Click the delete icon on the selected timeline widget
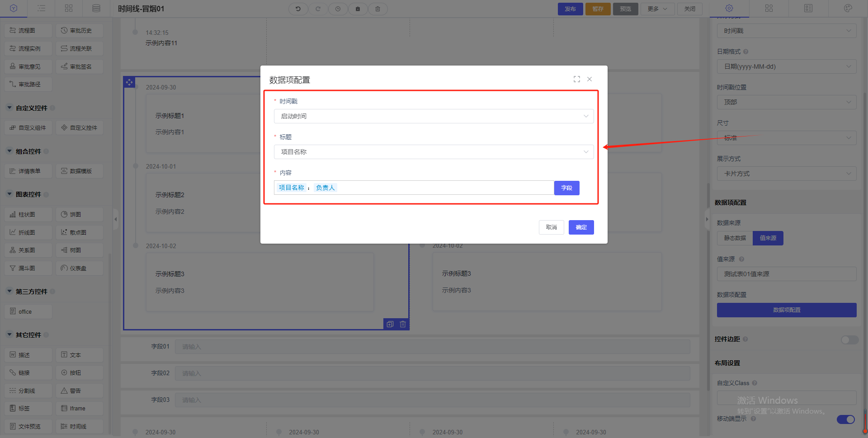868x438 pixels. [403, 324]
